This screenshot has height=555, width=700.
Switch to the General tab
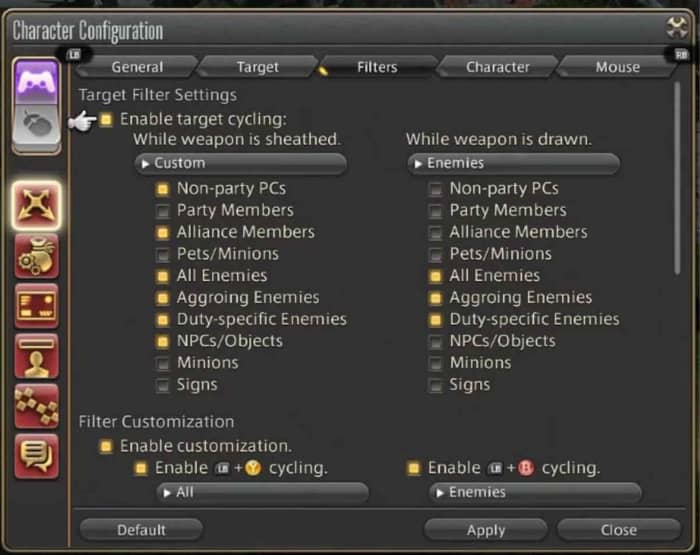click(137, 67)
